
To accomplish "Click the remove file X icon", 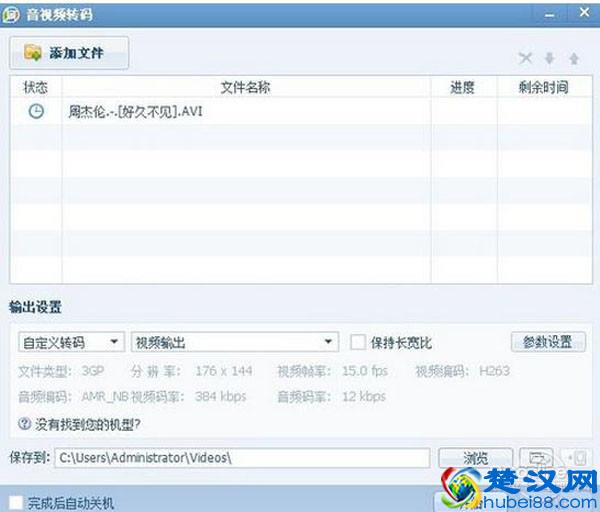I will pos(525,59).
